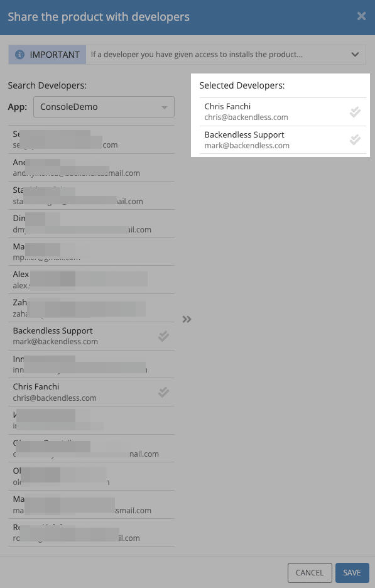
Task: Toggle checkmark for Chris Fanchi in selected list
Action: [355, 112]
